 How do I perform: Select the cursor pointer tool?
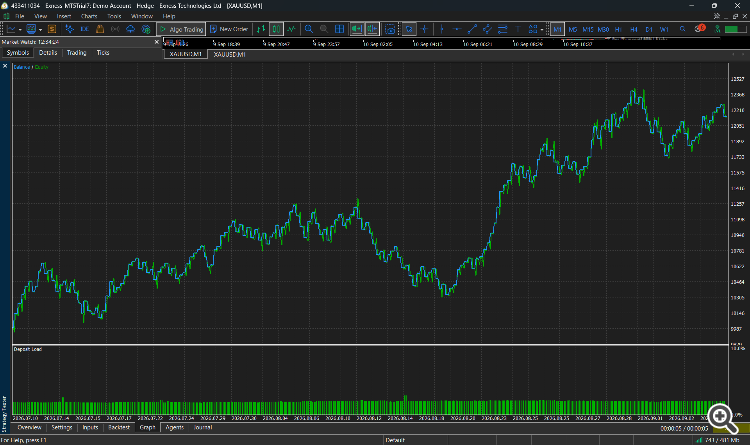point(409,29)
